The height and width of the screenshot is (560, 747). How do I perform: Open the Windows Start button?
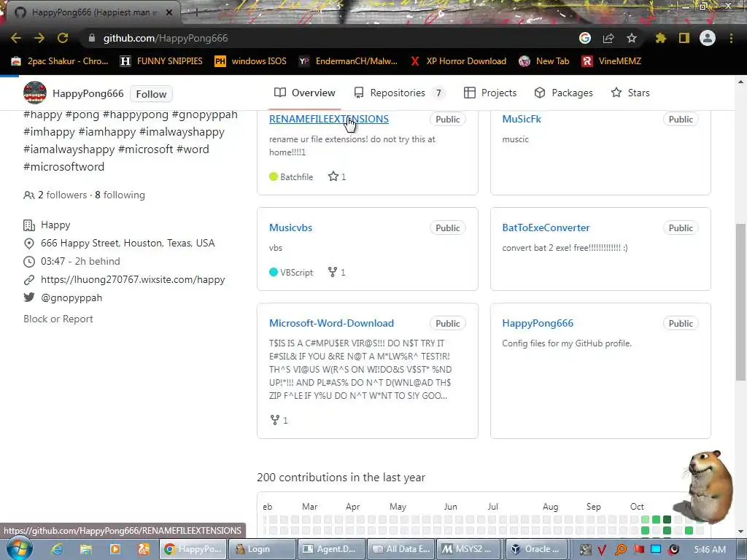tap(20, 549)
